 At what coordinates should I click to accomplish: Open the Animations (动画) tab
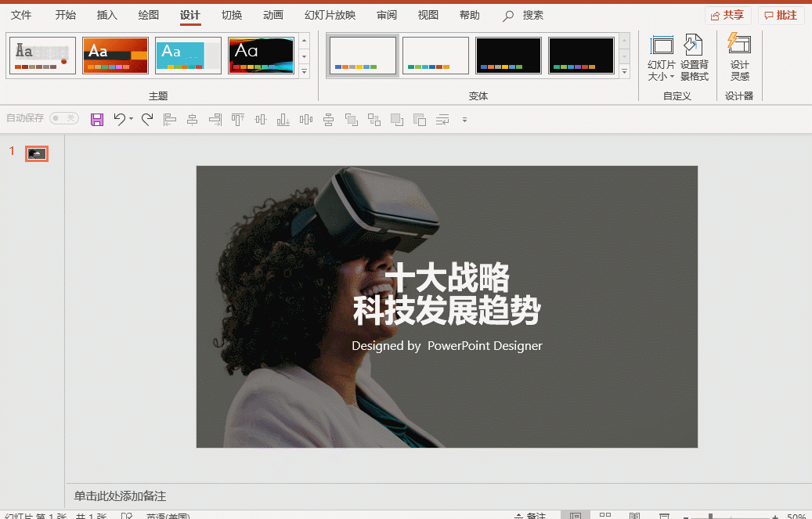pos(273,15)
